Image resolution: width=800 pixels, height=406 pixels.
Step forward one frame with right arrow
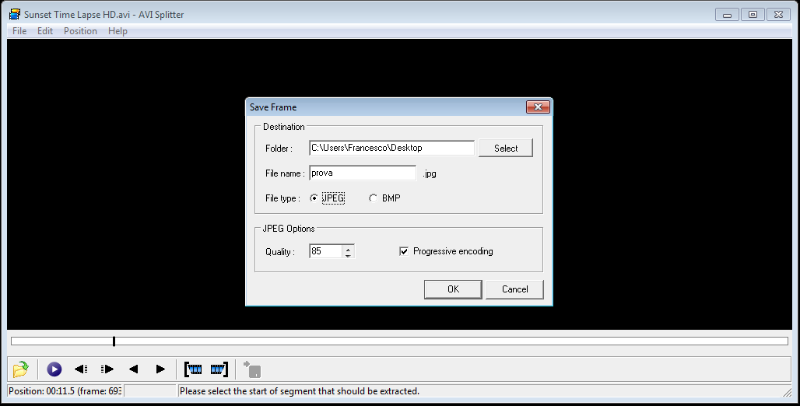pyautogui.click(x=159, y=369)
